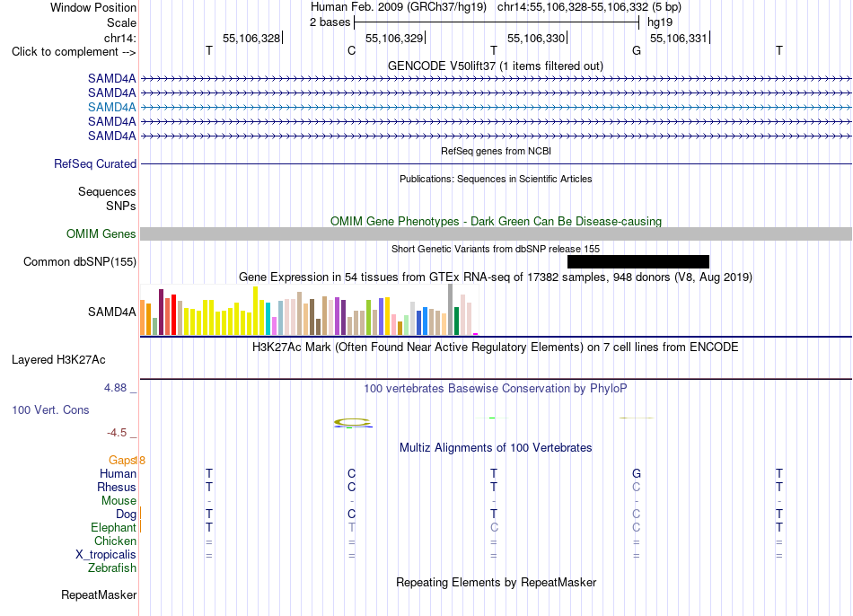The width and height of the screenshot is (853, 616).
Task: Click the RepeatMasker track label
Action: point(99,594)
